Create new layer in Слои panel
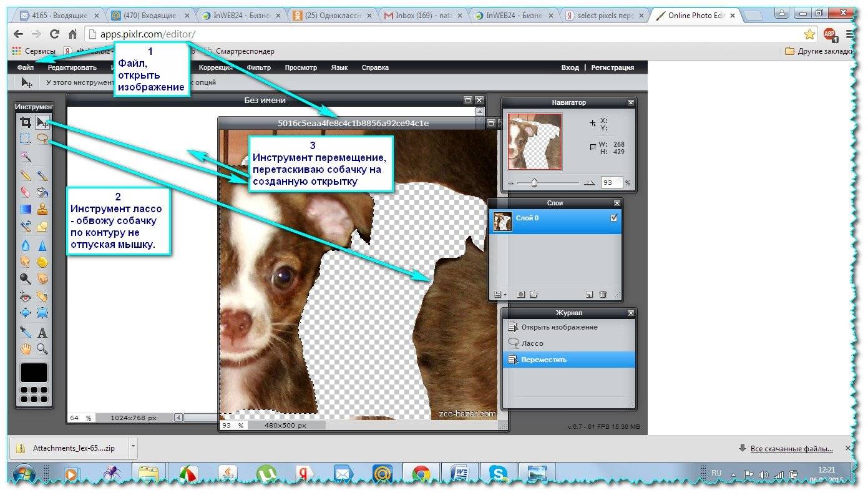Image resolution: width=868 pixels, height=495 pixels. (589, 294)
